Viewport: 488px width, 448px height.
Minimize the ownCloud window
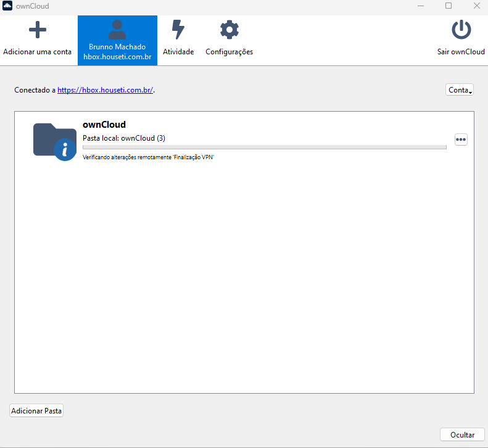click(420, 6)
